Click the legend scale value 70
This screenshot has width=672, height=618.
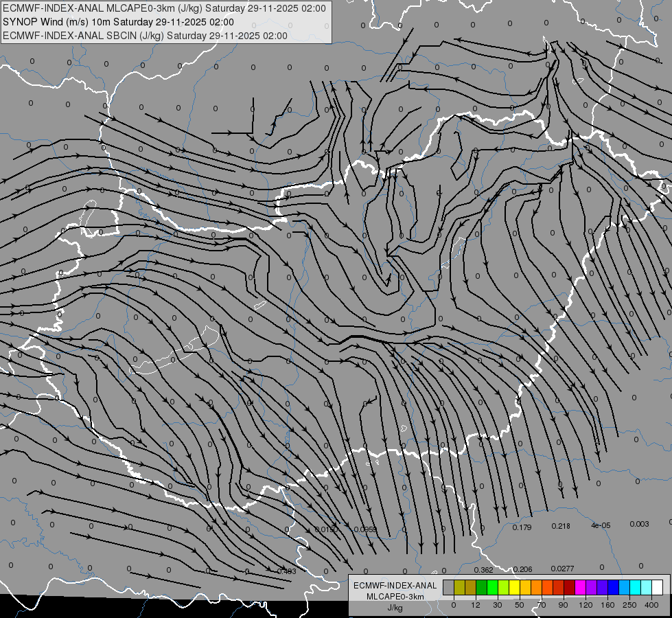coord(542,605)
